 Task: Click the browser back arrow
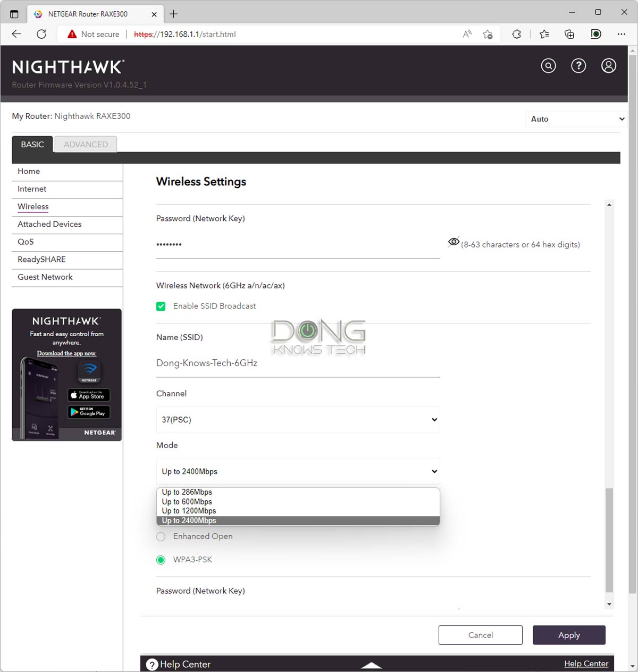[16, 34]
